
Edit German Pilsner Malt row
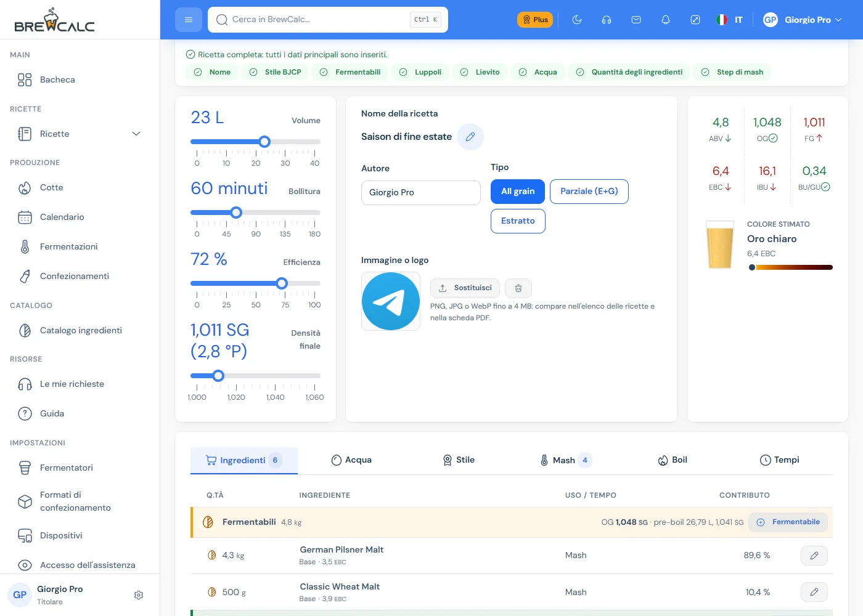(814, 556)
